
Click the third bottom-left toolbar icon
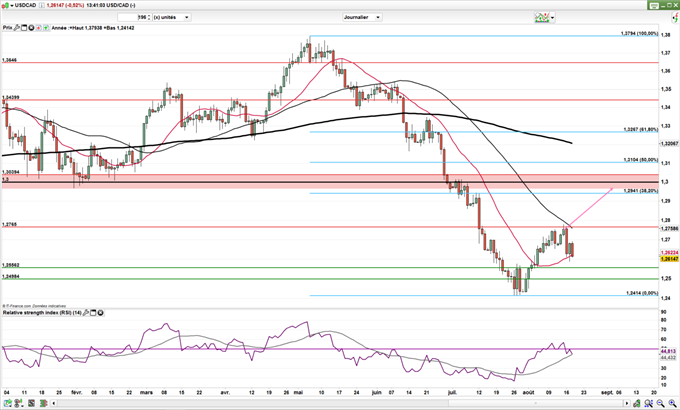coord(31,403)
